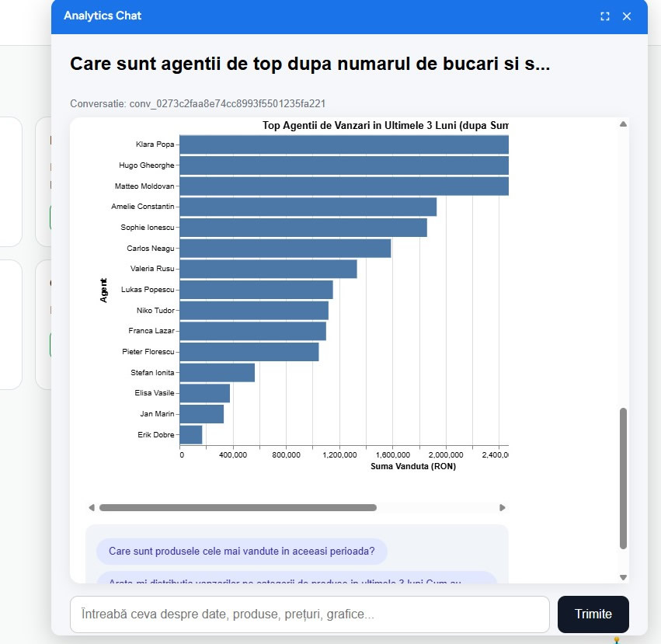Click the Carlos Neagu bar

285,248
